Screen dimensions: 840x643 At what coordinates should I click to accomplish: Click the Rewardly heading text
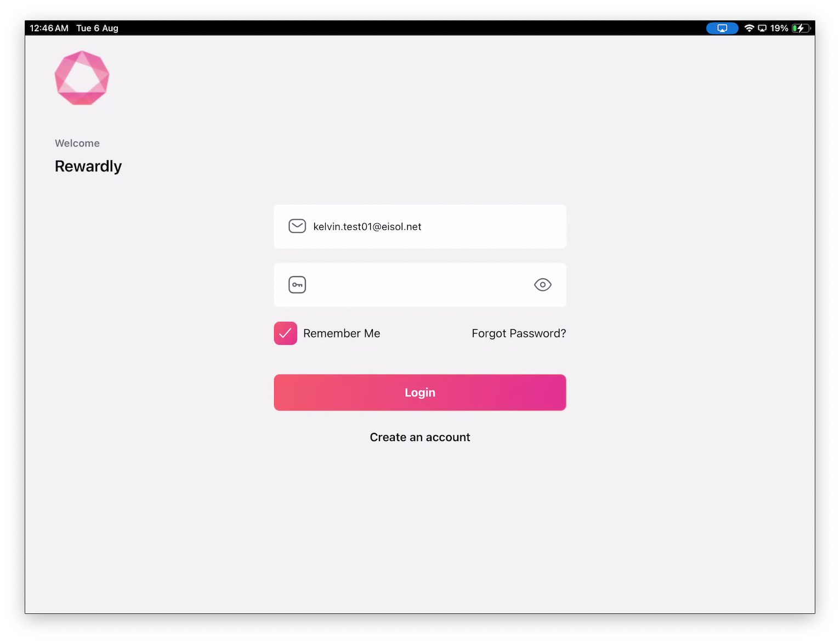(88, 166)
